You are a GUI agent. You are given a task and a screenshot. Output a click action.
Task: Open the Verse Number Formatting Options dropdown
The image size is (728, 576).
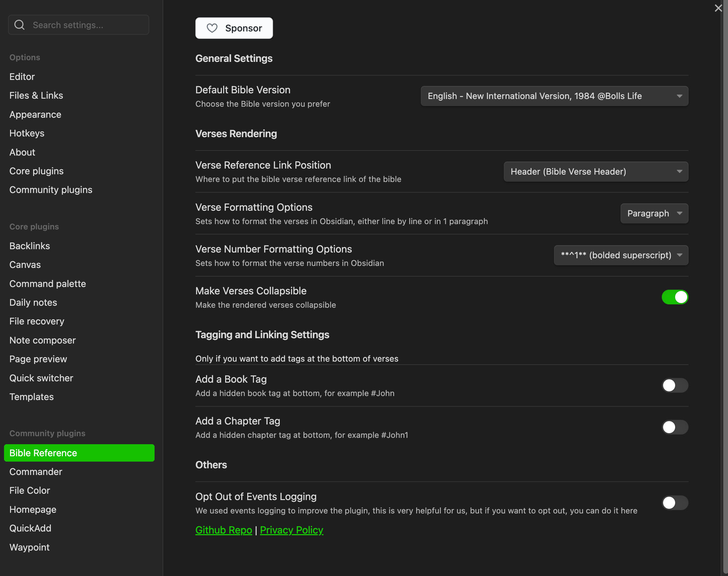(621, 255)
